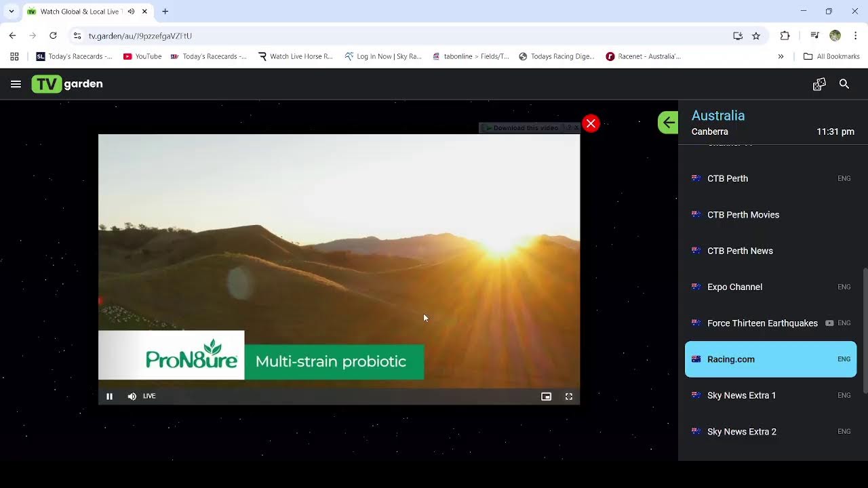Select the Sky News Extra 1 channel
Viewport: 868px width, 488px height.
click(x=771, y=395)
